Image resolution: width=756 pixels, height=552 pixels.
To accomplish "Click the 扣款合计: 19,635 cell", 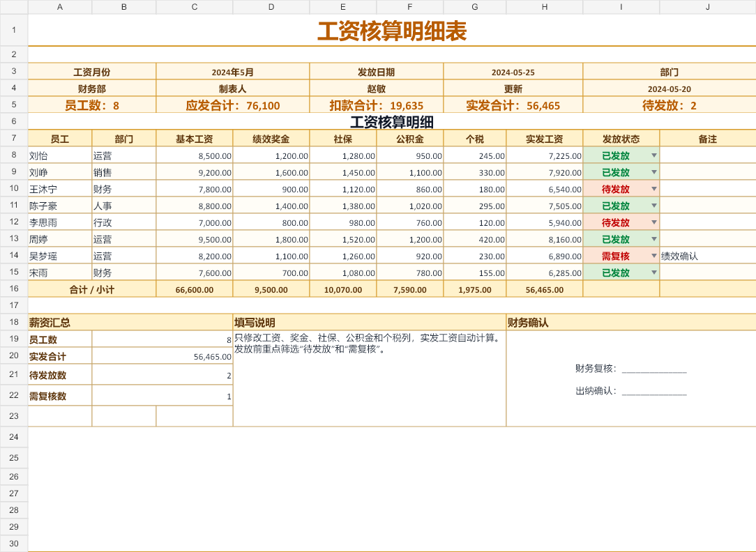I will coord(376,105).
